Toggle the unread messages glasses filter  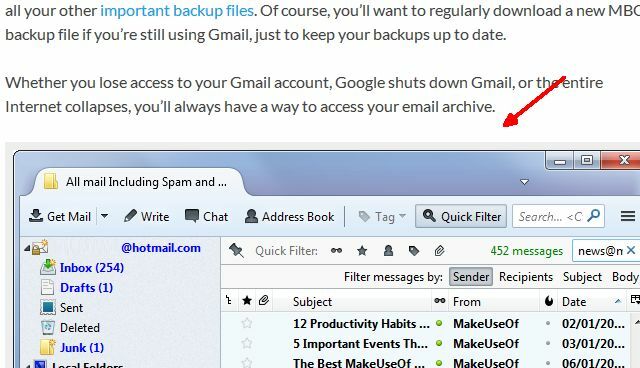click(x=336, y=251)
